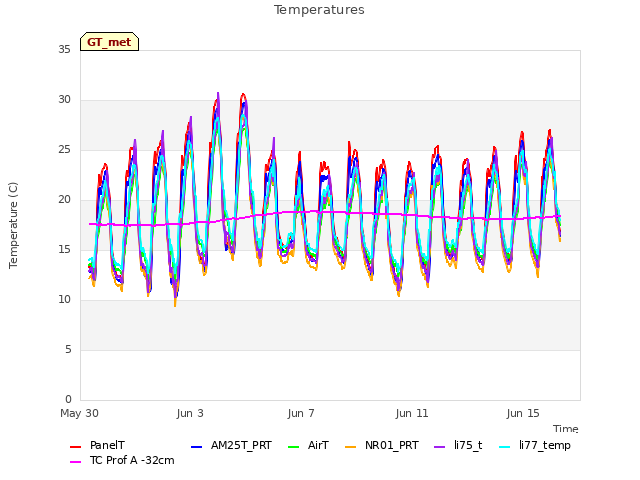Toggle the TC Prof A -32cm legend entry
The height and width of the screenshot is (480, 640).
[122, 460]
